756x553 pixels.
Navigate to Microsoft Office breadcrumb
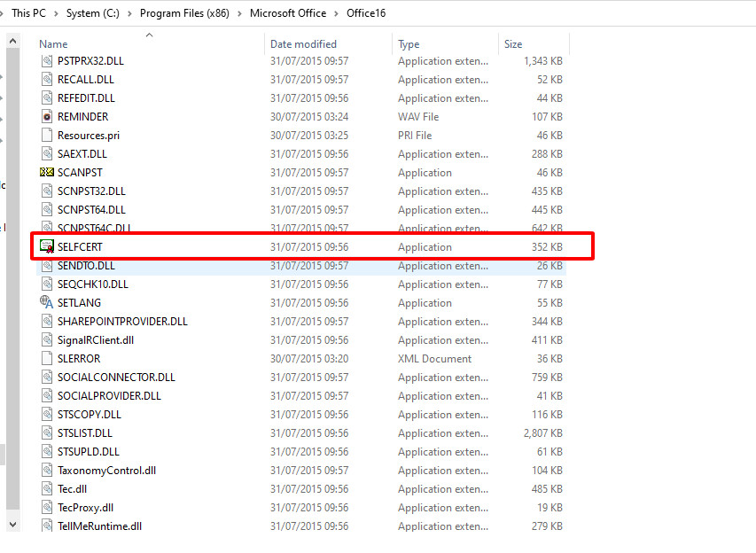click(288, 13)
